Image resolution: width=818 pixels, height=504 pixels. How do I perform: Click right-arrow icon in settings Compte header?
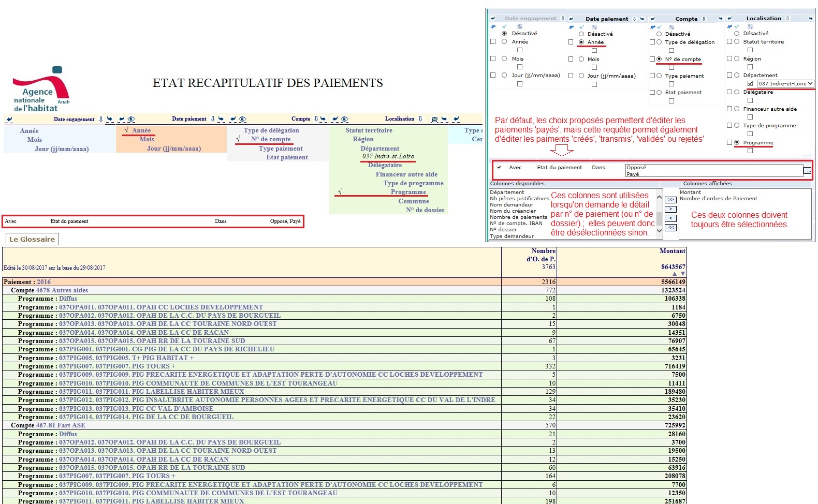pos(721,18)
